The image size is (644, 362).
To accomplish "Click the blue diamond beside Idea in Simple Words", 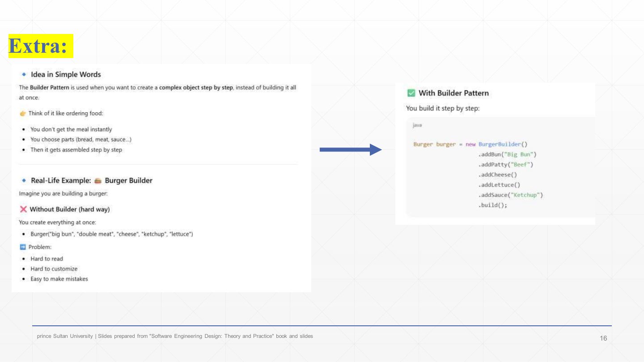I will coord(23,75).
